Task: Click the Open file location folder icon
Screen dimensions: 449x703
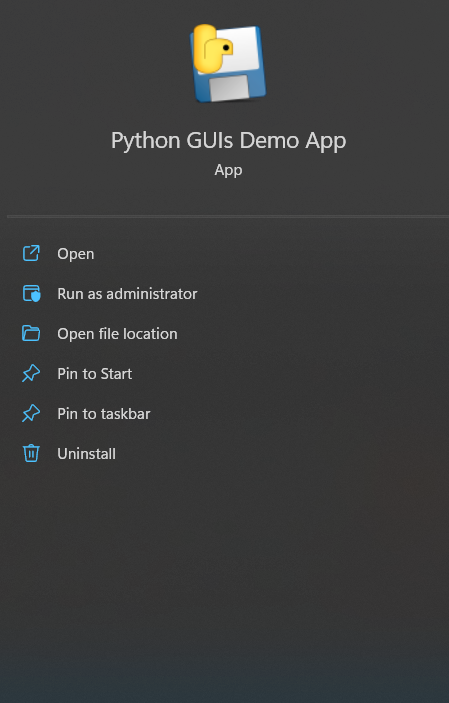Action: pyautogui.click(x=31, y=334)
